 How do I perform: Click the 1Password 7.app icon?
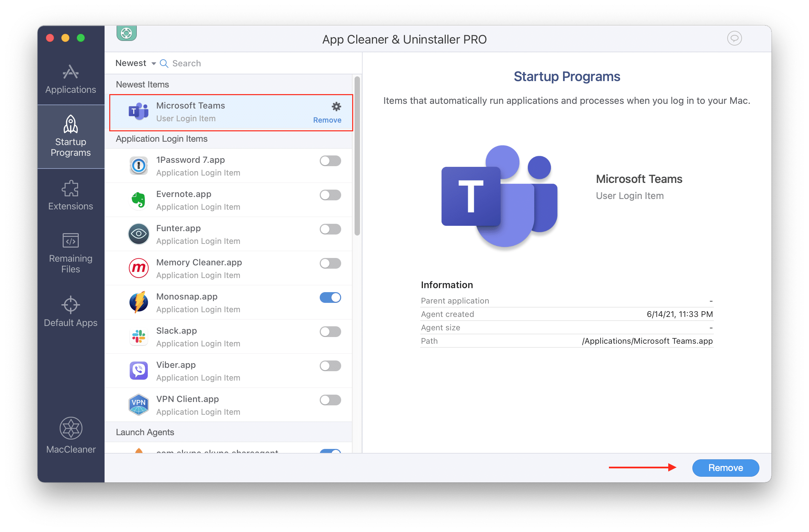[138, 166]
